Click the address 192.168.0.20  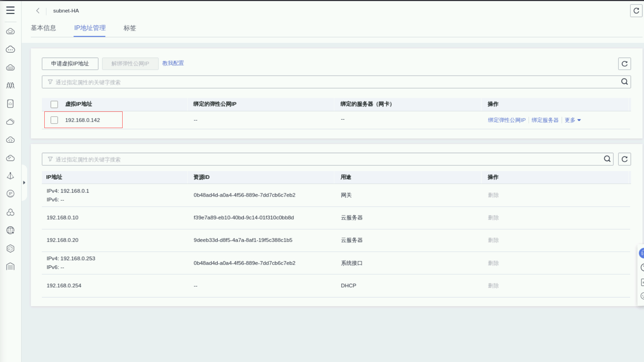point(62,240)
